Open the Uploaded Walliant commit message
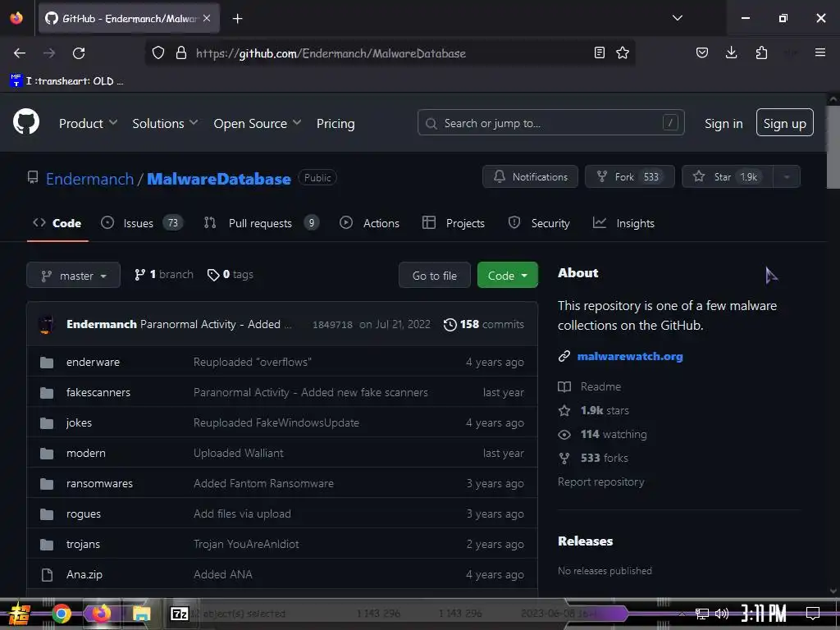Screen dimensions: 840x630 (239, 453)
